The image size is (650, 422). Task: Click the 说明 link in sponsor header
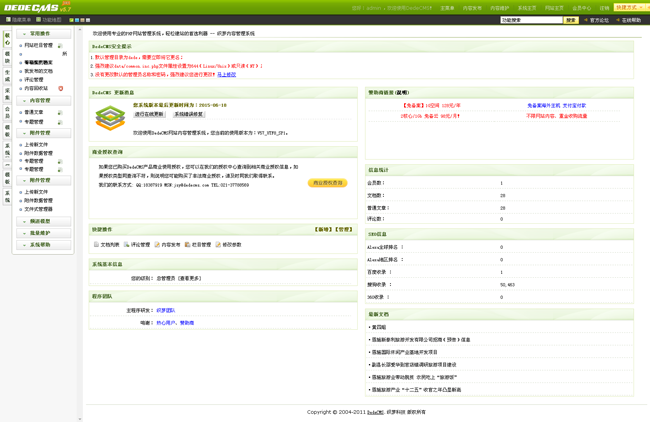402,92
